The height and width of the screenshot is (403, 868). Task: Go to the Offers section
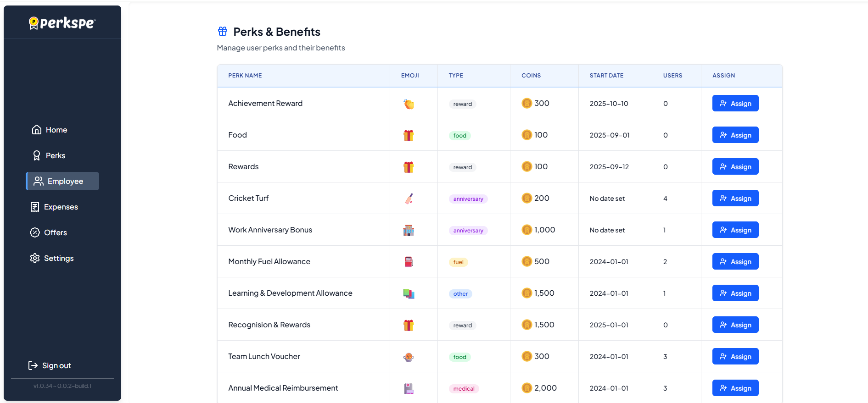click(x=55, y=232)
